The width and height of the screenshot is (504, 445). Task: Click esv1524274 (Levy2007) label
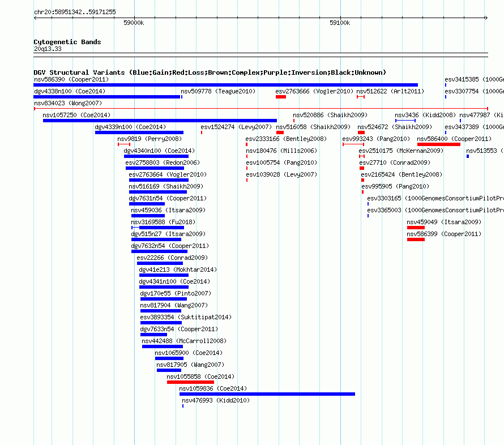236,127
